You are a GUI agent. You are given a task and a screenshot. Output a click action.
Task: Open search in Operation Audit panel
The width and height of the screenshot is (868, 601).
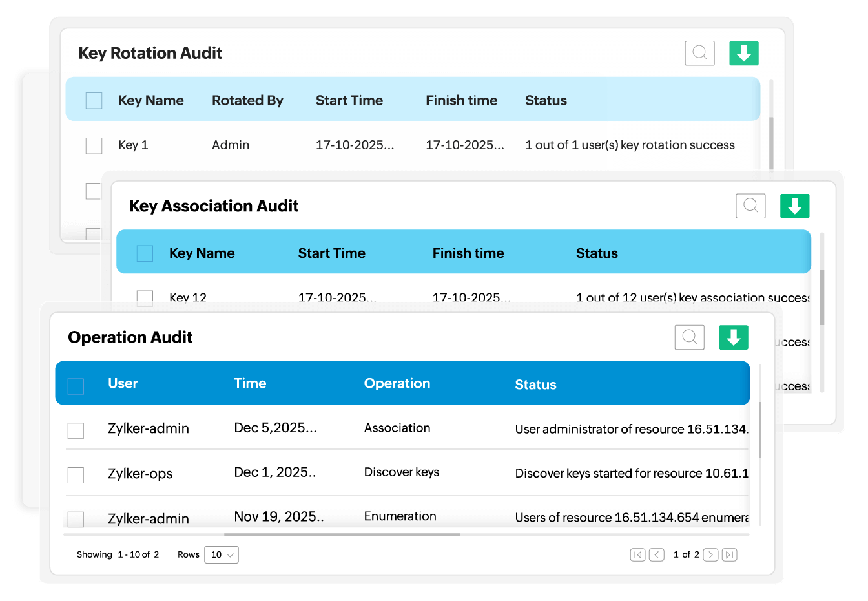pyautogui.click(x=689, y=337)
